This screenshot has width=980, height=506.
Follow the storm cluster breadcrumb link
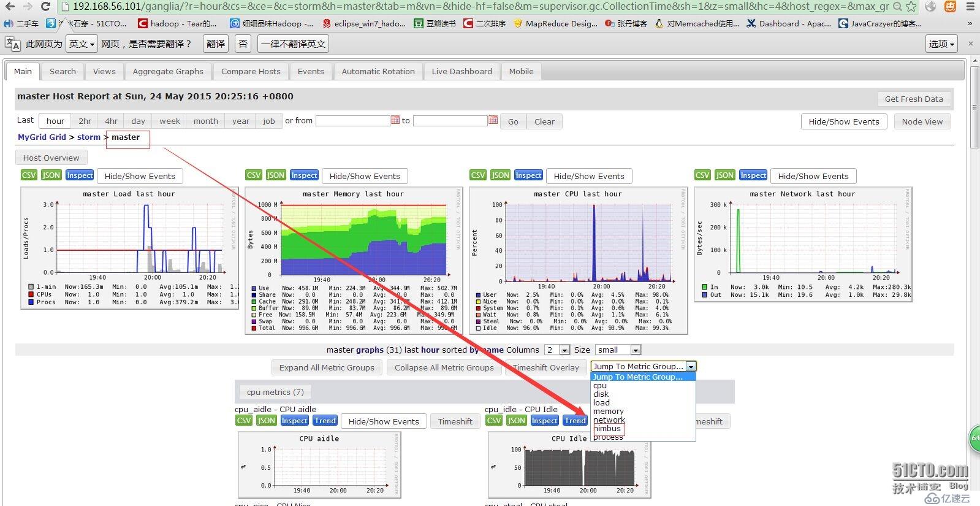coord(89,137)
